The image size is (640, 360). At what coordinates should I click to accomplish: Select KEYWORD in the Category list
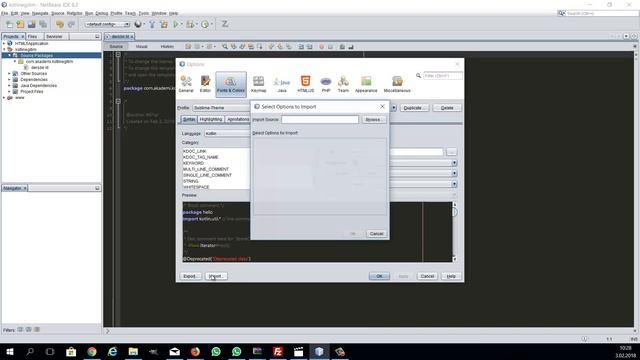point(193,163)
